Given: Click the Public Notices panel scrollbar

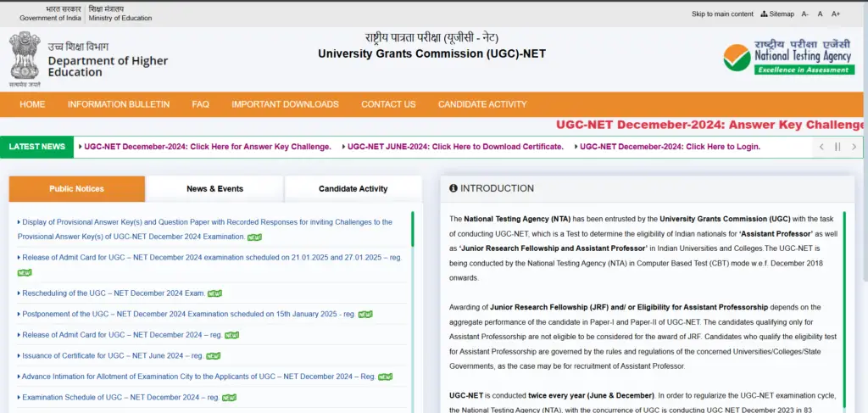Looking at the screenshot, I should (413, 229).
